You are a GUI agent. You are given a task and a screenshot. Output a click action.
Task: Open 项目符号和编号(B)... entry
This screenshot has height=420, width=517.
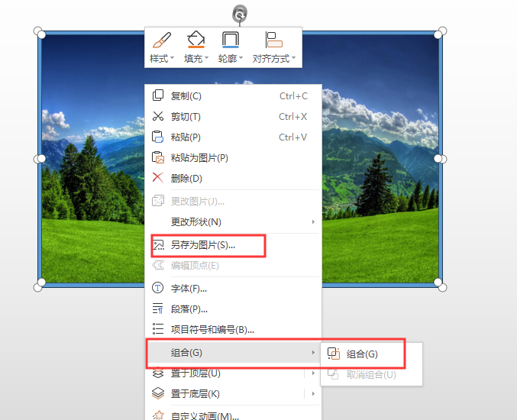(233, 329)
